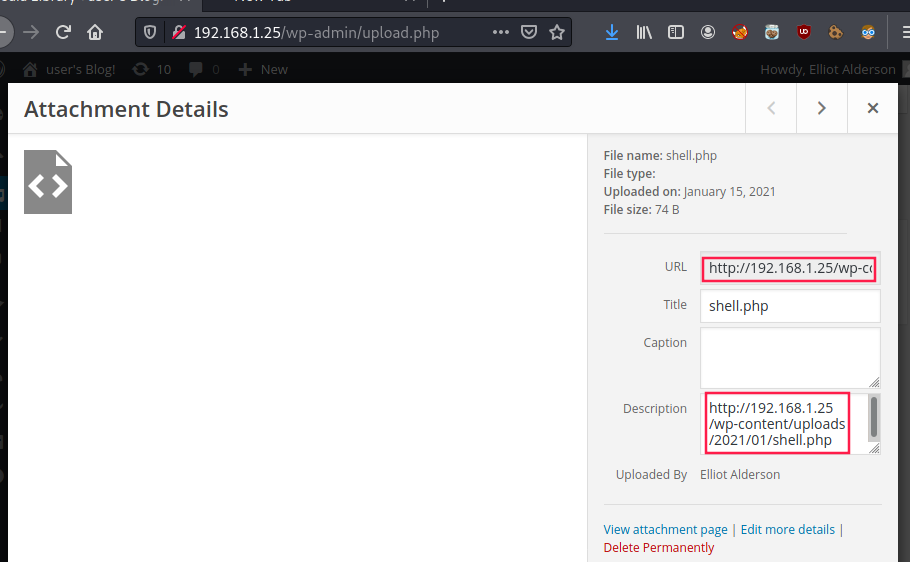
Task: Show insecure connection padlock info
Action: pyautogui.click(x=179, y=33)
